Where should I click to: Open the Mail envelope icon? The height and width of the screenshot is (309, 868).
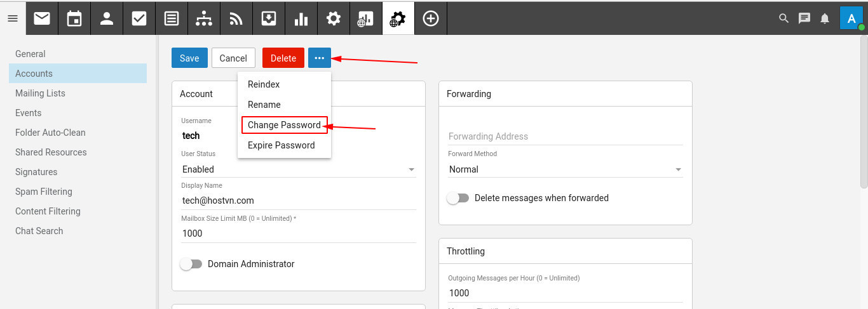[x=42, y=18]
